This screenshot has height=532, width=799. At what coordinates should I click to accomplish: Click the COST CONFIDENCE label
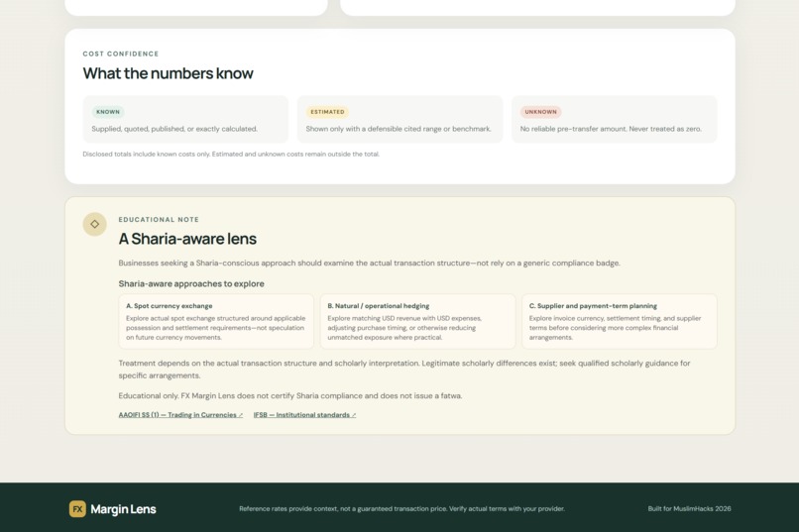pos(121,53)
